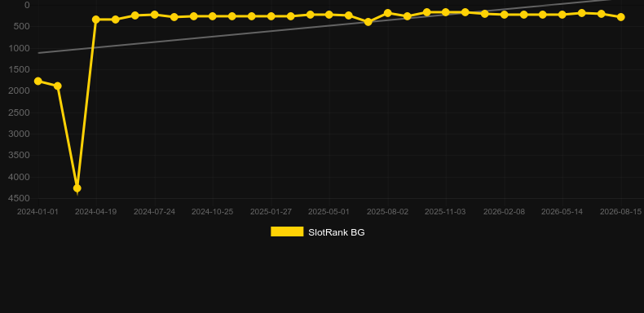Click the '2000' y-axis value

tap(20, 90)
